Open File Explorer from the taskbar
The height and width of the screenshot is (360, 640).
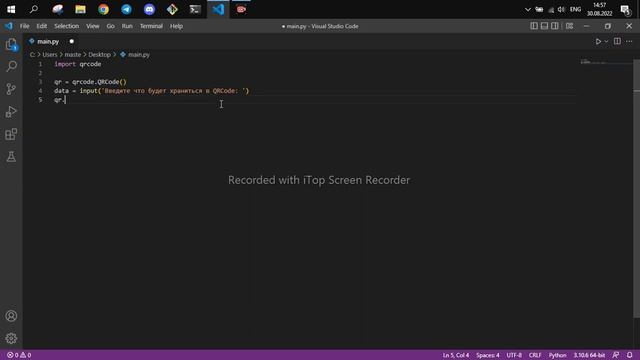click(80, 9)
